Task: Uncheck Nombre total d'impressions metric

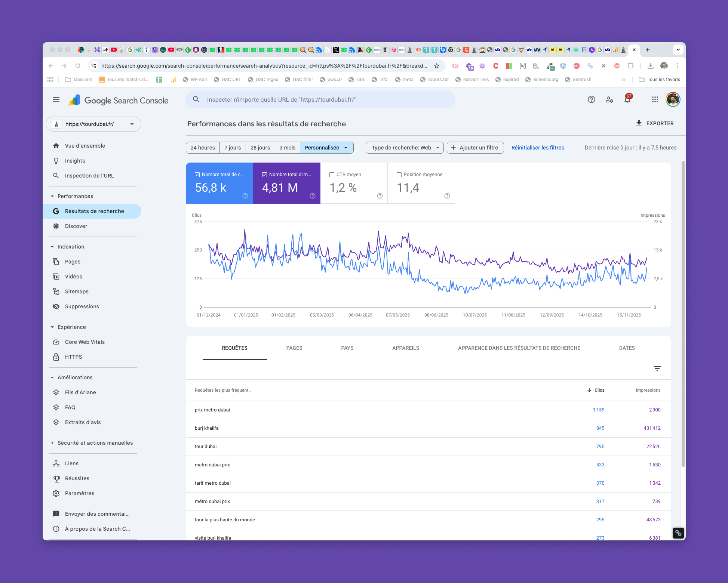Action: point(264,175)
